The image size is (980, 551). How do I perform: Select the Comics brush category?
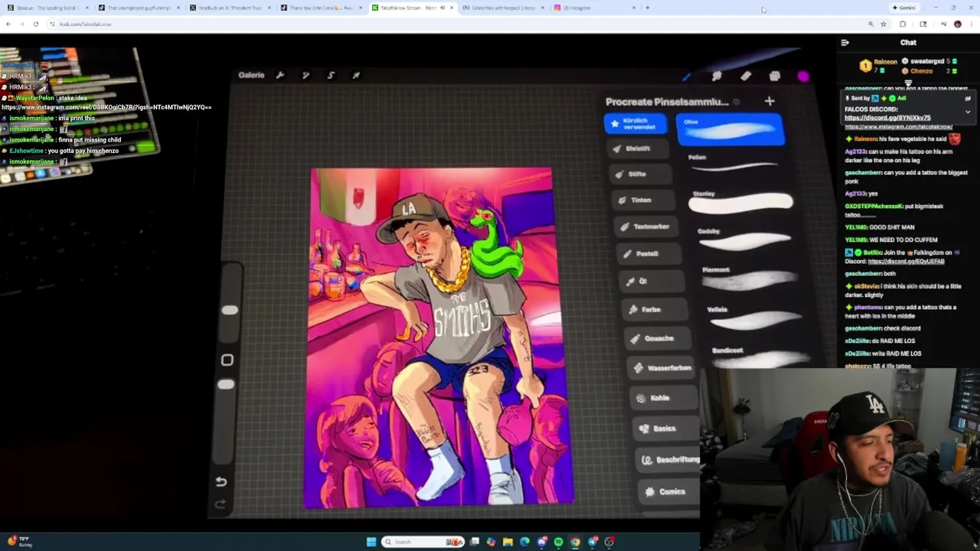point(668,491)
